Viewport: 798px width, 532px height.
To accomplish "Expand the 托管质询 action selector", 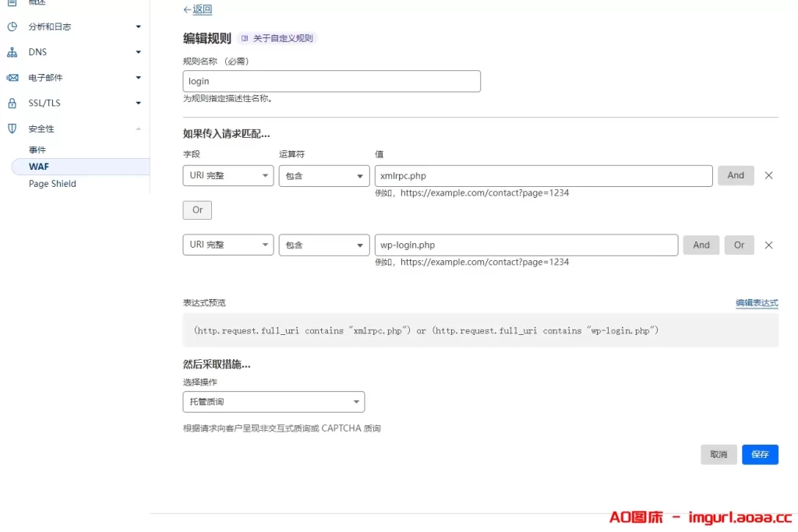I will (x=274, y=401).
